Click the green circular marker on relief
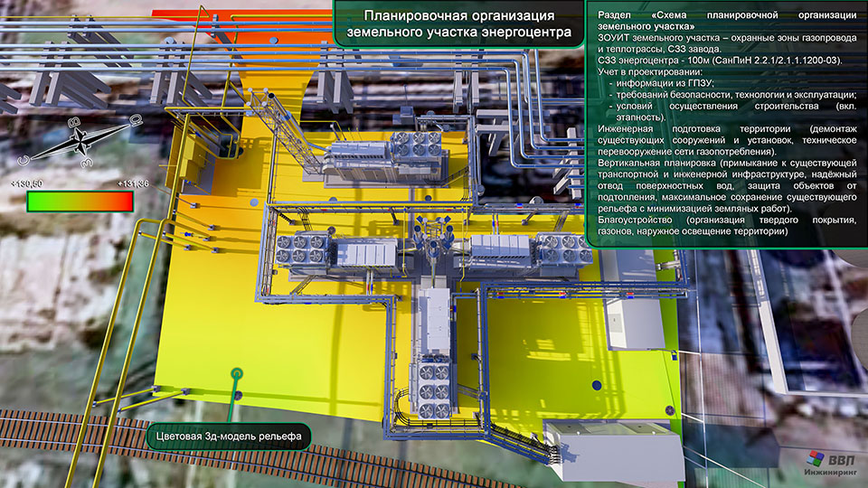 click(x=237, y=373)
